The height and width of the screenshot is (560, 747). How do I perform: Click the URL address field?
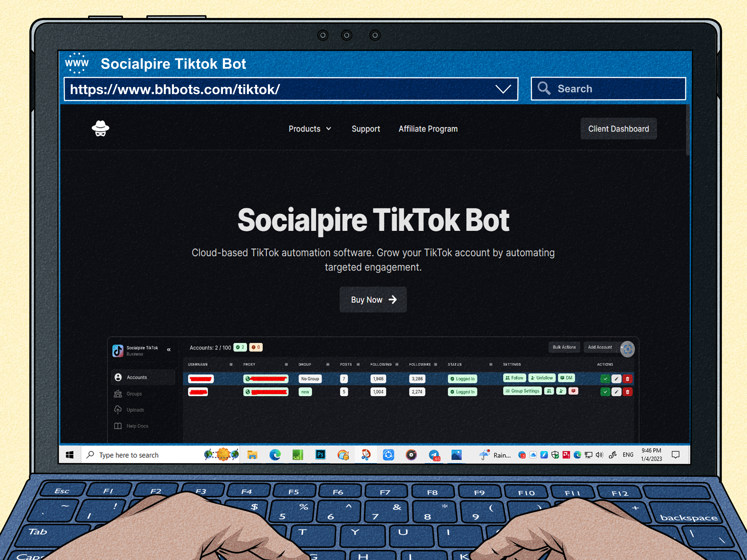pos(291,89)
